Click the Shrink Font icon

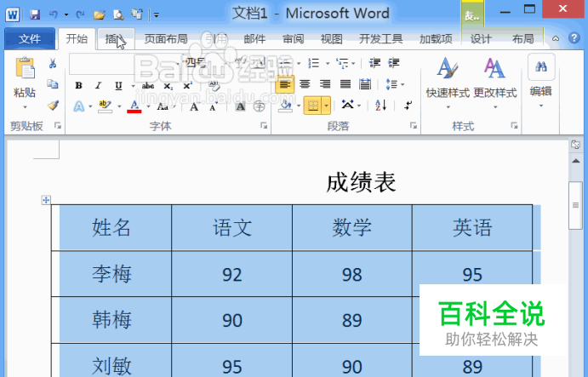tap(213, 108)
